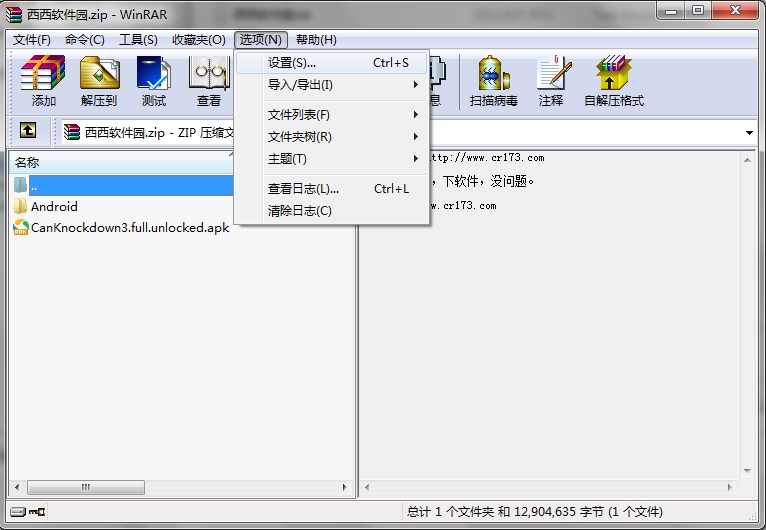Image resolution: width=766 pixels, height=530 pixels.
Task: Select 清除日志(C) menu entry
Action: click(332, 211)
